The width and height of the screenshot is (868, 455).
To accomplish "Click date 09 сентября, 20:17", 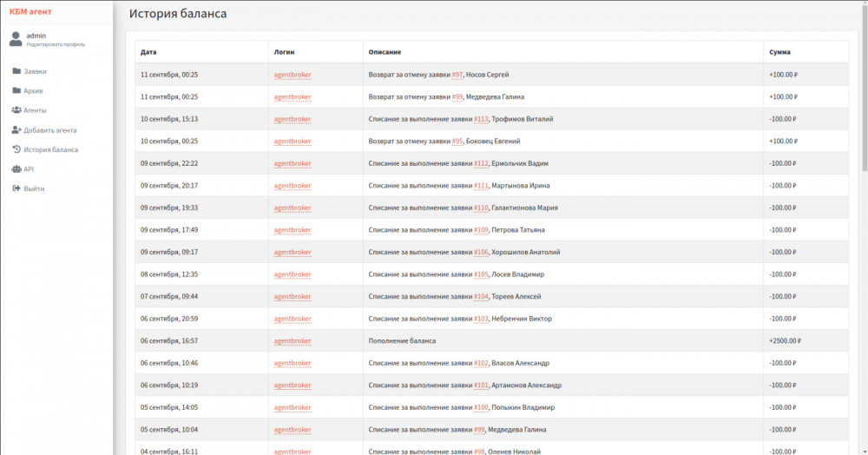I will tap(169, 186).
